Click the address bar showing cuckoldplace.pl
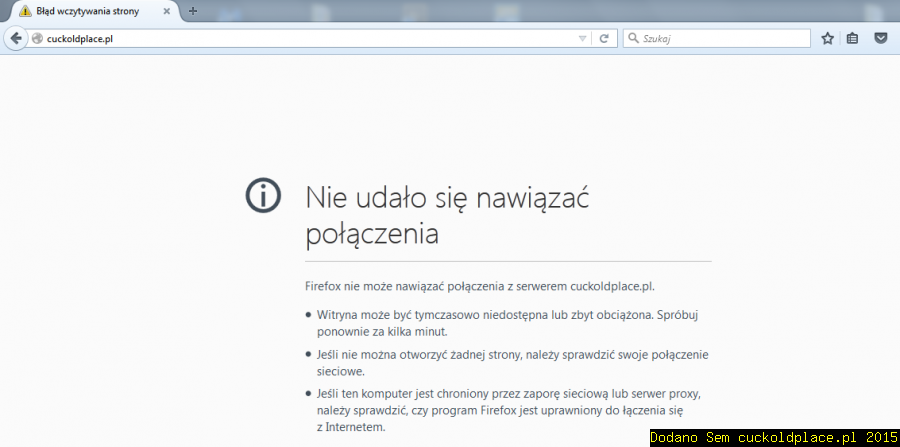 [x=300, y=38]
